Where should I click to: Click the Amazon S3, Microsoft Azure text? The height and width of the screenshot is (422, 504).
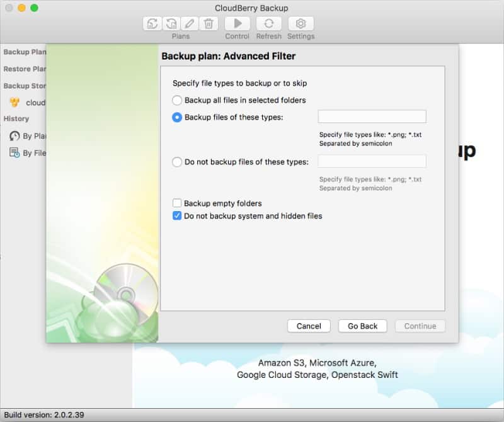coord(318,363)
